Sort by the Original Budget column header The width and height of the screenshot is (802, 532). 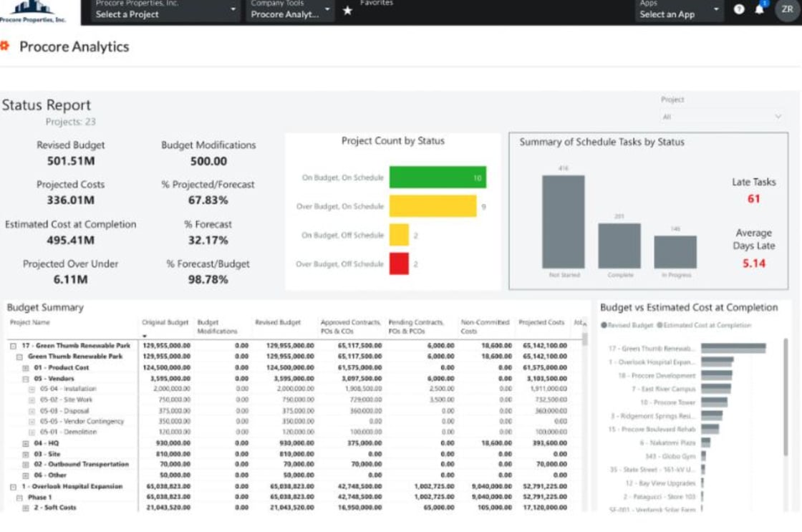(165, 322)
